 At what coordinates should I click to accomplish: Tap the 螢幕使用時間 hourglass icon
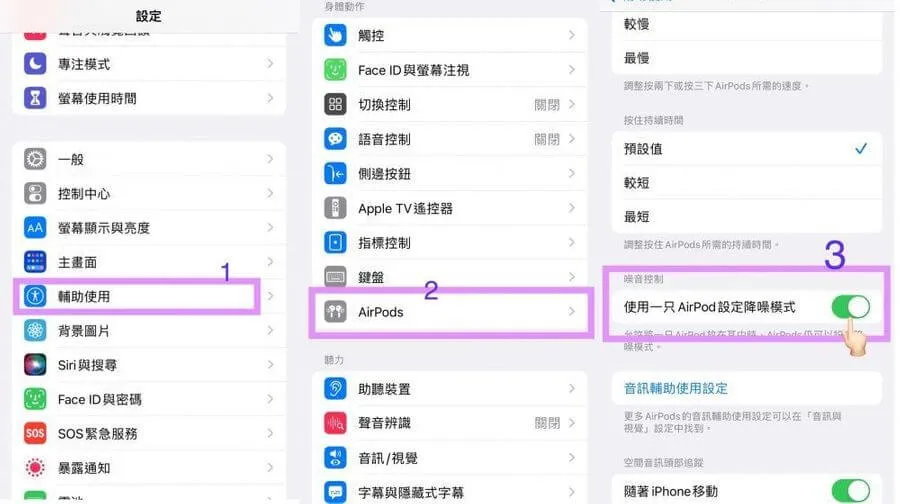35,98
